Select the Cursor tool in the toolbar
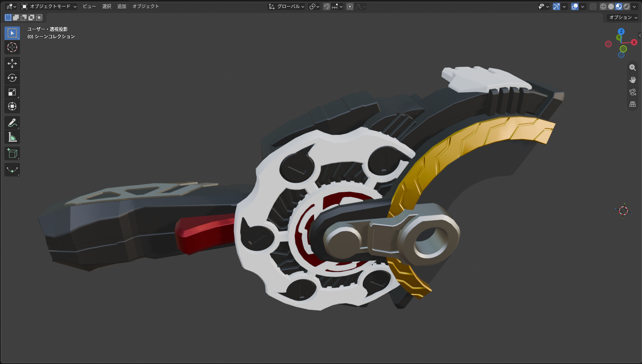The width and height of the screenshot is (642, 364). coord(12,47)
